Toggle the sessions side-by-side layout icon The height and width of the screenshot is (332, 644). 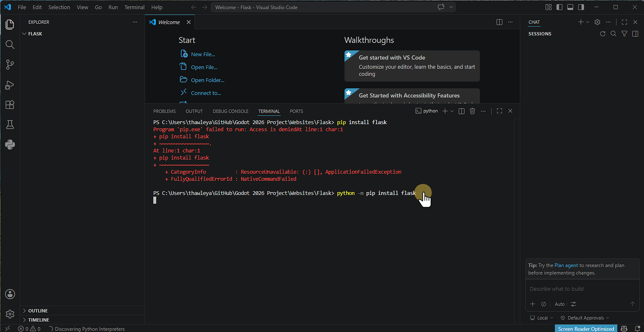[x=635, y=34]
